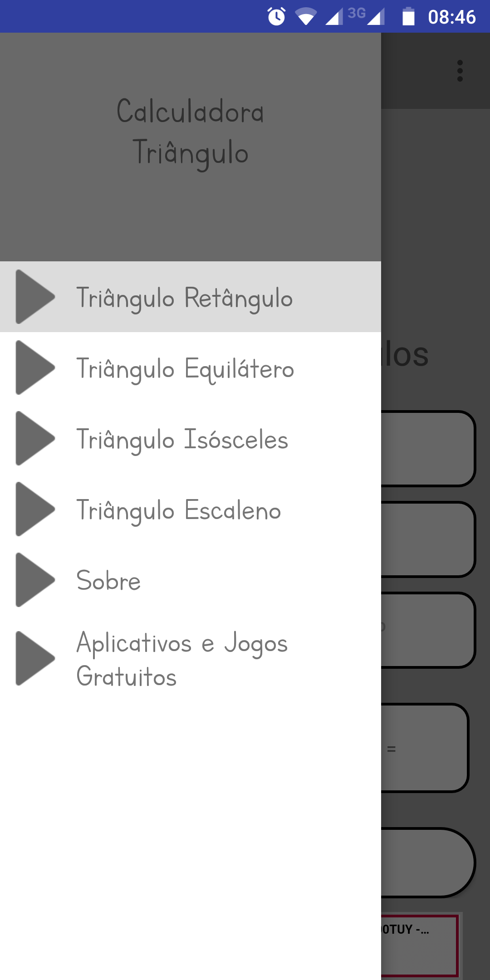Select Triângulo Equilátero menu item
This screenshot has height=980, width=490.
[185, 368]
